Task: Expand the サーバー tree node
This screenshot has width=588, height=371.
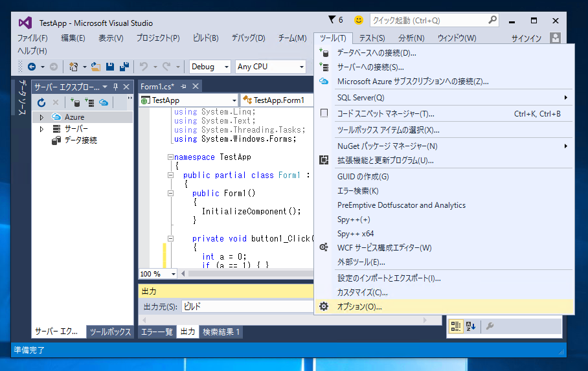Action: 41,129
